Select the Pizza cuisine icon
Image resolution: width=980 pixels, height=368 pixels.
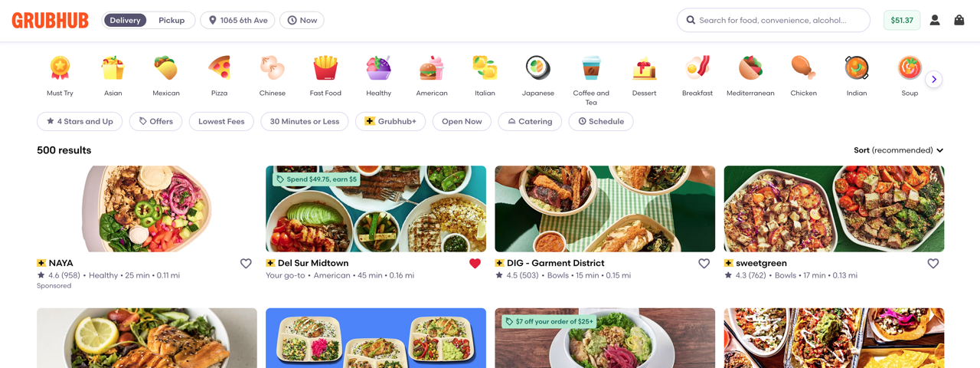pyautogui.click(x=219, y=69)
